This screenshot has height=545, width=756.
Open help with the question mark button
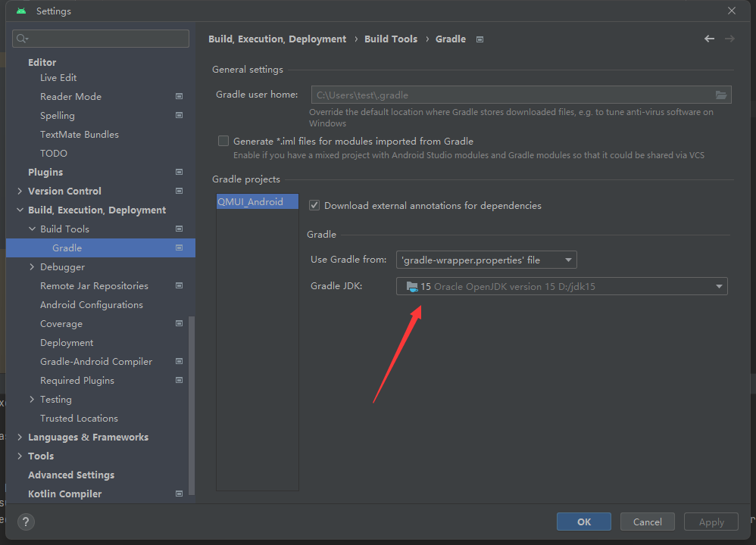pyautogui.click(x=26, y=522)
